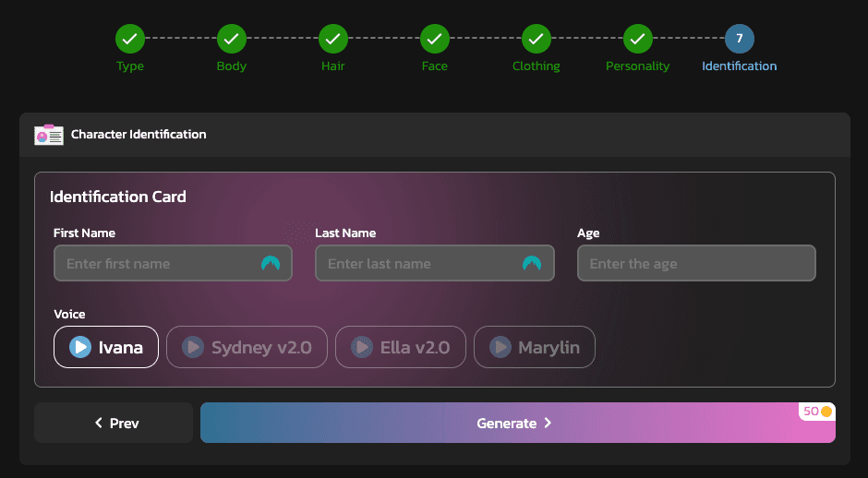Go to the Personality step label
The image size is (868, 478).
click(638, 66)
